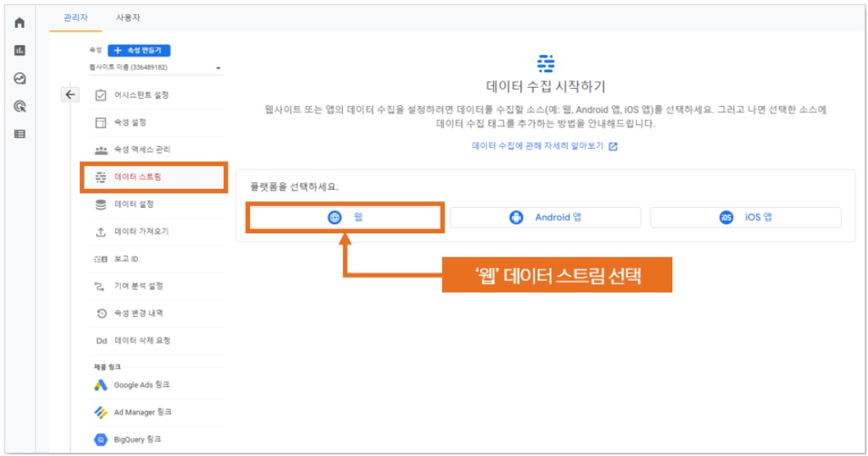Open Ad Manager 링크 item
Image resolution: width=868 pixels, height=456 pixels.
click(157, 412)
